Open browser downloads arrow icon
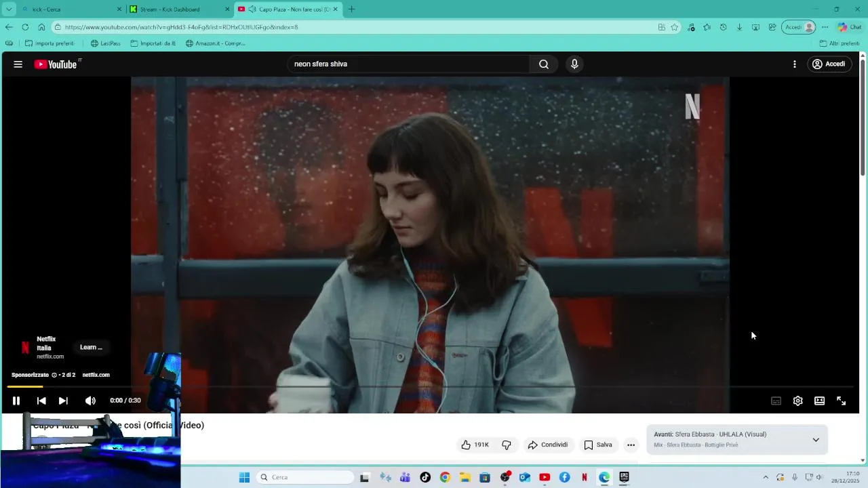 [739, 27]
